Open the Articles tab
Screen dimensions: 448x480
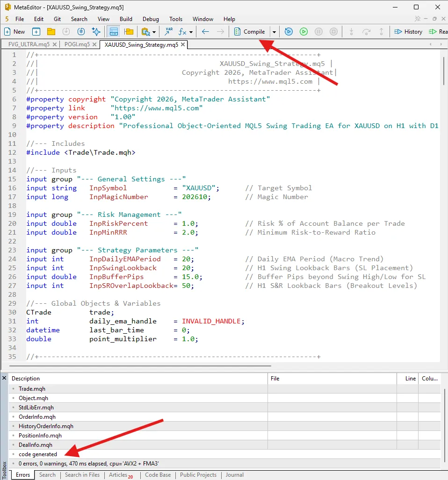click(x=121, y=475)
